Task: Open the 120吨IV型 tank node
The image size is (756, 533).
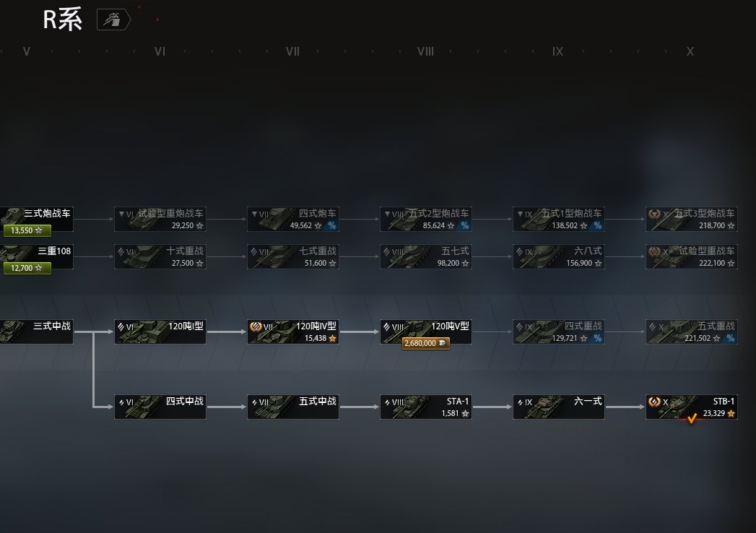Action: tap(293, 331)
